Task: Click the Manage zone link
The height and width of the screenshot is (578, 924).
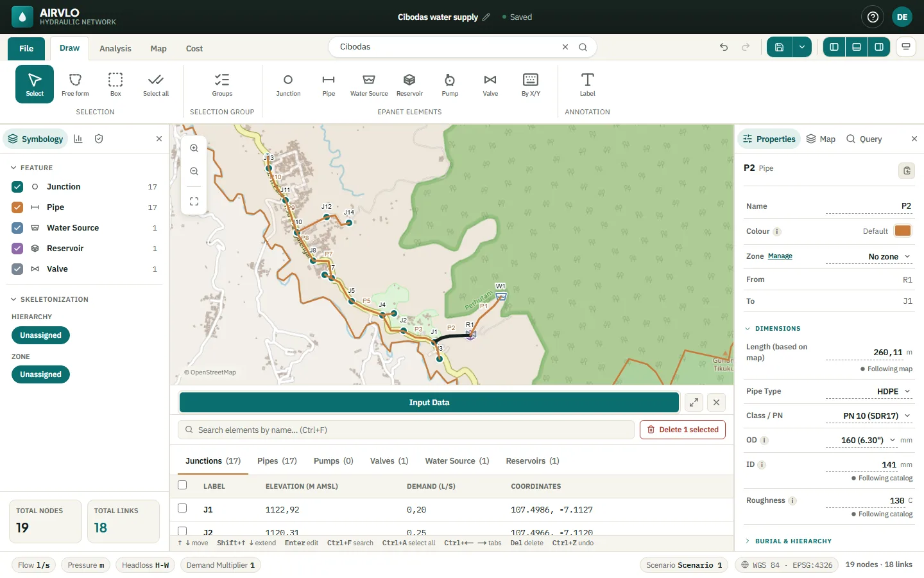Action: tap(780, 256)
